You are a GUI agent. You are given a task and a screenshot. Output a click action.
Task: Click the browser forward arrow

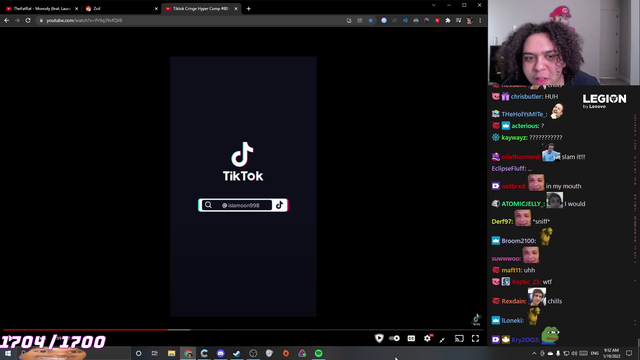pyautogui.click(x=17, y=20)
